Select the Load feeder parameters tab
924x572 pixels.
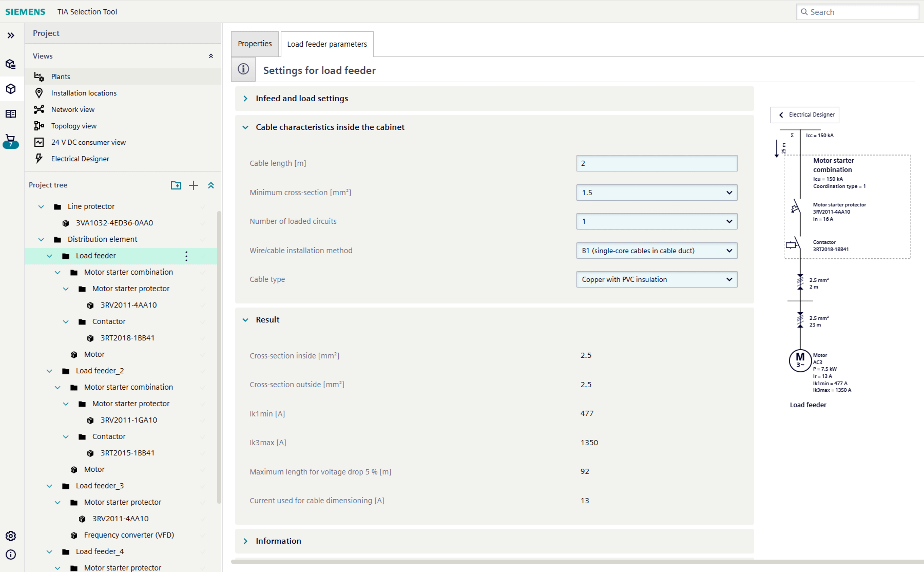tap(327, 44)
